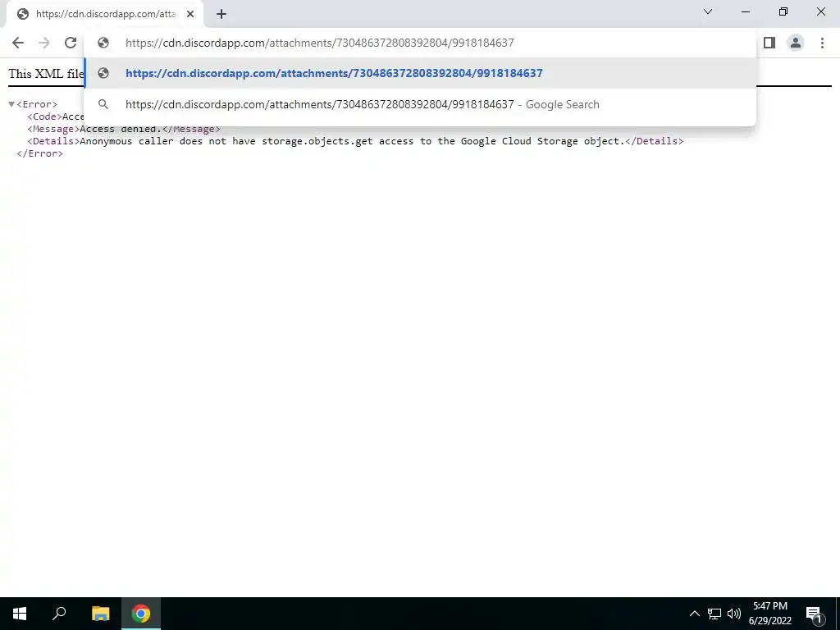Screen dimensions: 840x630
Task: Select the bold discordapp URL suggestion
Action: 421,73
